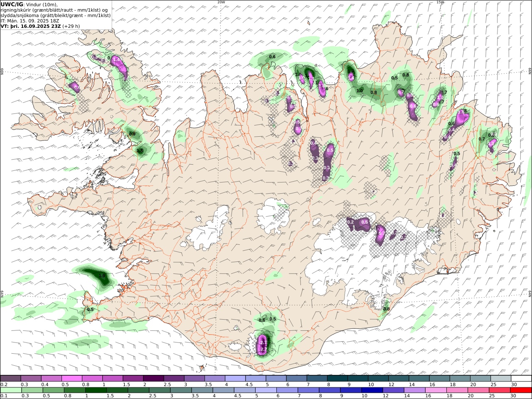Viewport: 532px width, 399px height.
Task: Click the '1.9' precipitation value on the map
Action: (102, 276)
